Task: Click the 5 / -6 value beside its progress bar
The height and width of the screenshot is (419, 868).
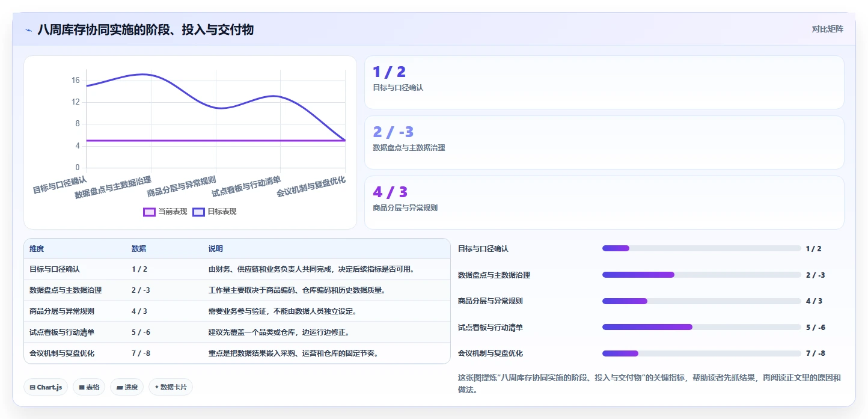Action: (816, 327)
